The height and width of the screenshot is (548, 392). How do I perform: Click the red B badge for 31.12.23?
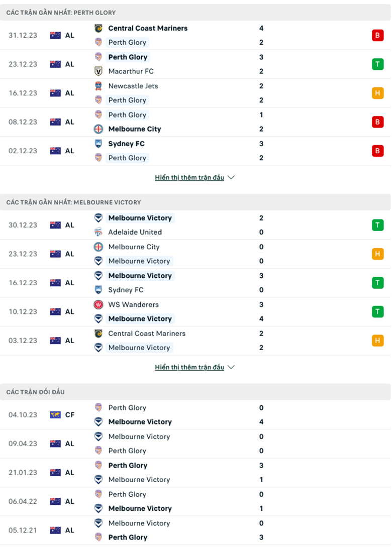coord(377,35)
